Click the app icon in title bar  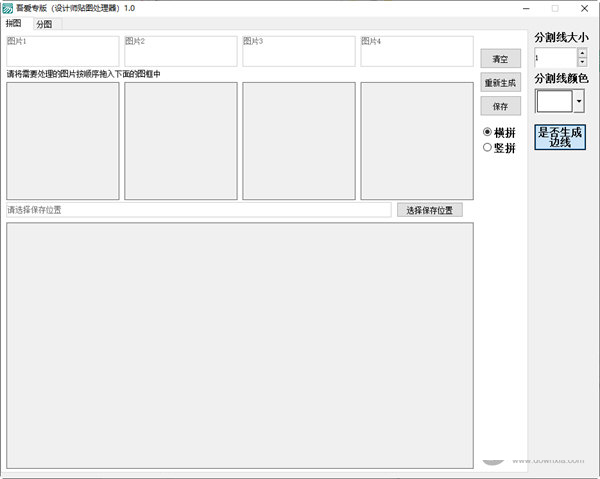pyautogui.click(x=7, y=7)
